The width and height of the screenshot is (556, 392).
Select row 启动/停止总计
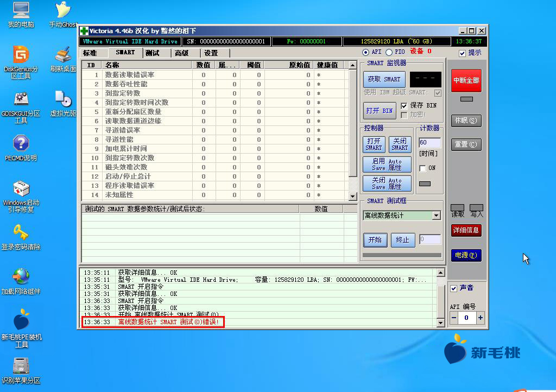(x=215, y=176)
